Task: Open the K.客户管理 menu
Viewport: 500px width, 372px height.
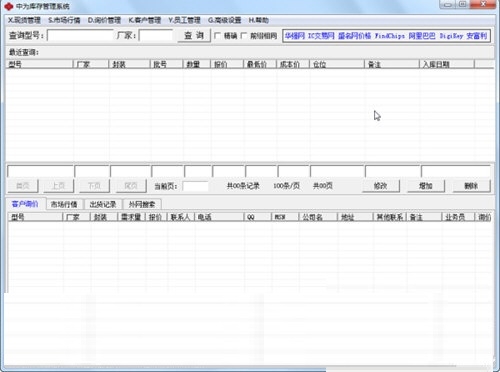Action: pos(145,20)
